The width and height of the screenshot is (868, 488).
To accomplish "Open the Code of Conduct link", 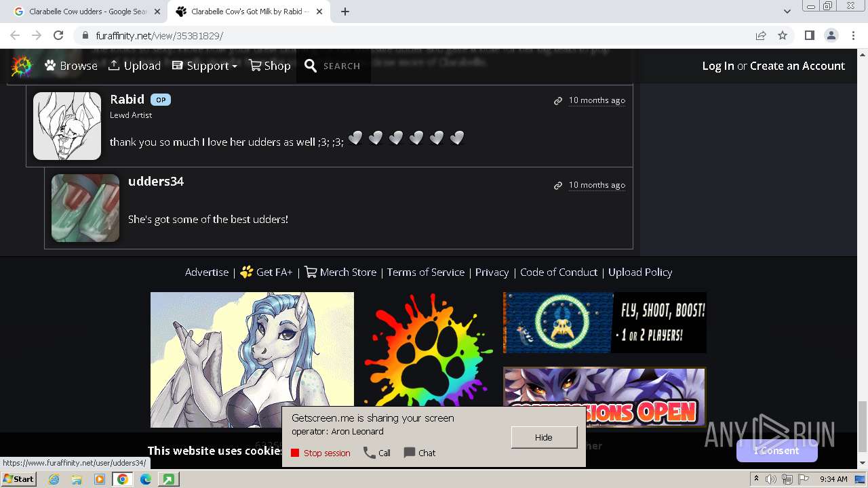I will pyautogui.click(x=559, y=272).
